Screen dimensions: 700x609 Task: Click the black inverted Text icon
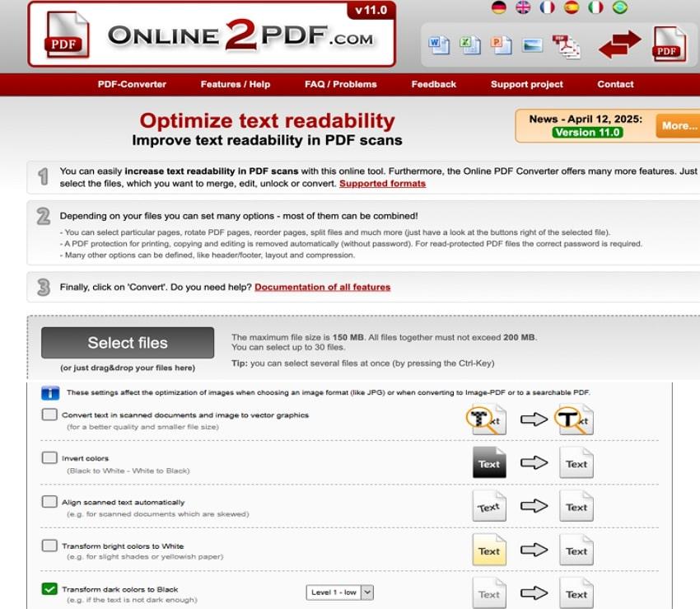pos(489,462)
